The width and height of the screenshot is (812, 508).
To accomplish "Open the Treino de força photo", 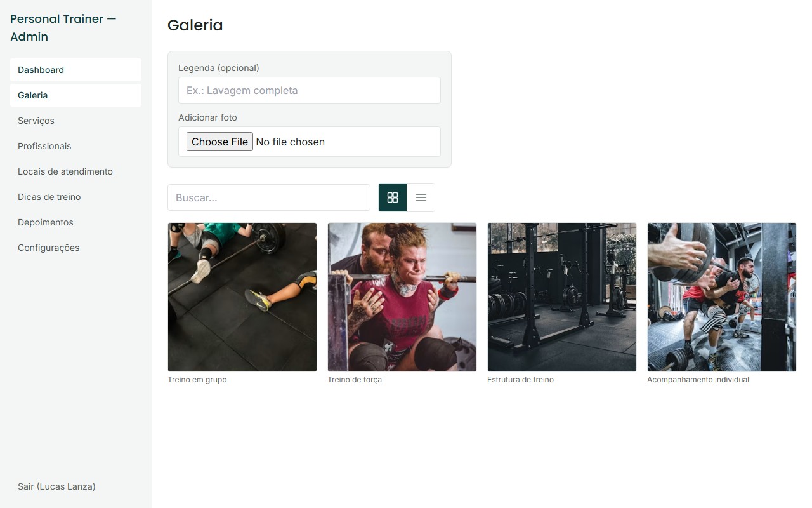I will click(x=402, y=297).
